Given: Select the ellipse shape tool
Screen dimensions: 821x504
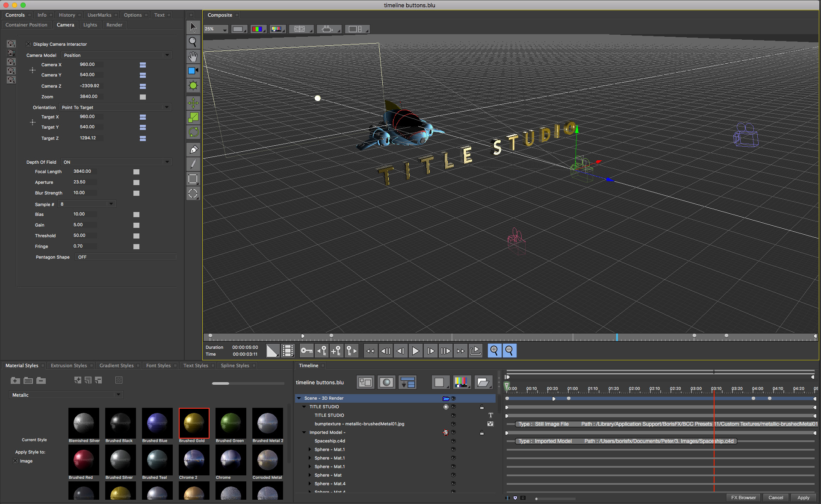Looking at the screenshot, I should coord(193,194).
